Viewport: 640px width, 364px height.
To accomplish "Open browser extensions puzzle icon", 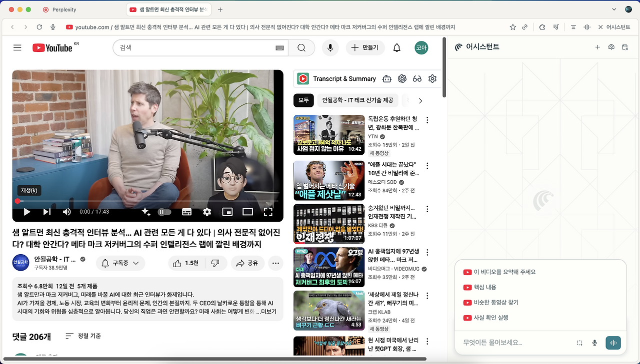I will point(542,27).
